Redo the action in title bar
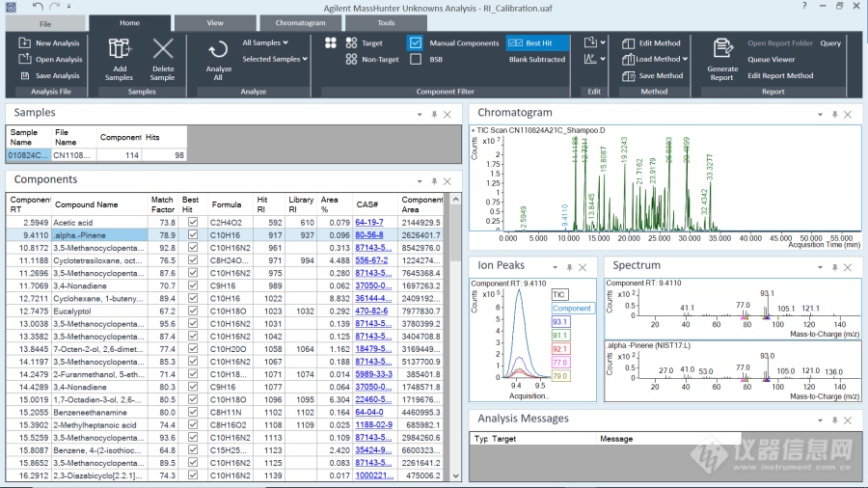The height and width of the screenshot is (488, 868). point(54,7)
